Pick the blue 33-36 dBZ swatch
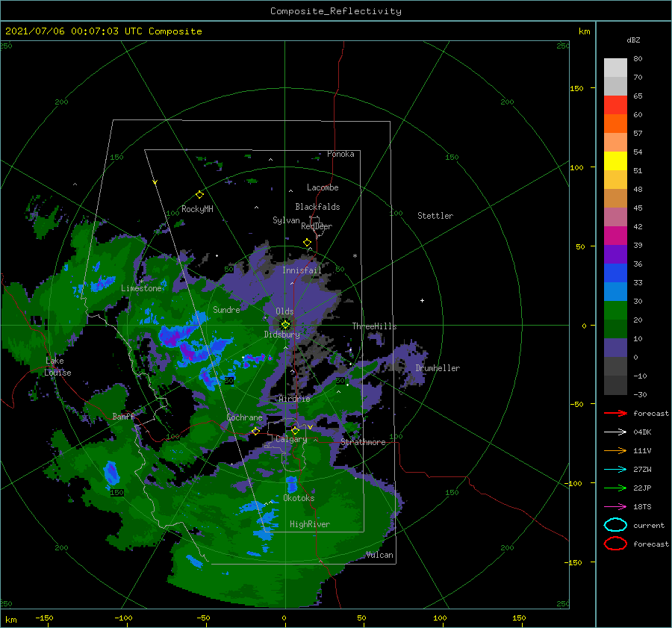This screenshot has width=672, height=628. (x=615, y=273)
